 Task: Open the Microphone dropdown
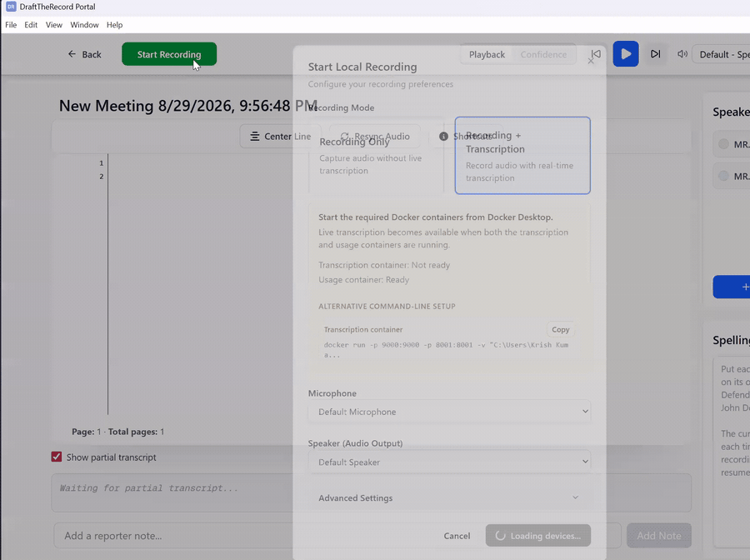click(x=449, y=412)
